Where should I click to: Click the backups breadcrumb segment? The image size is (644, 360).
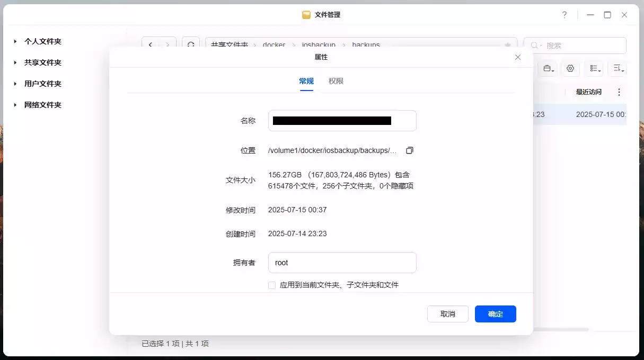(x=366, y=45)
